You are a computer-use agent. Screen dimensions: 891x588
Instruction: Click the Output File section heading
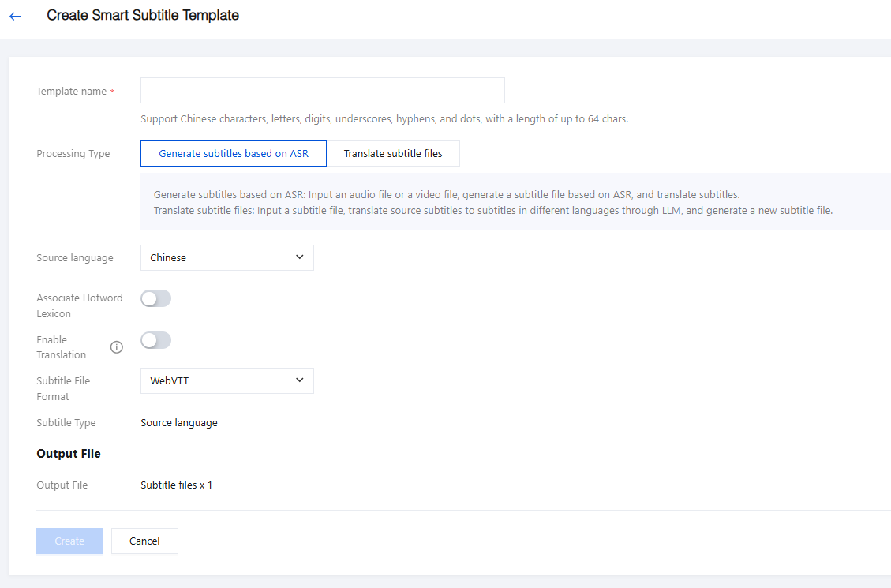pyautogui.click(x=69, y=454)
